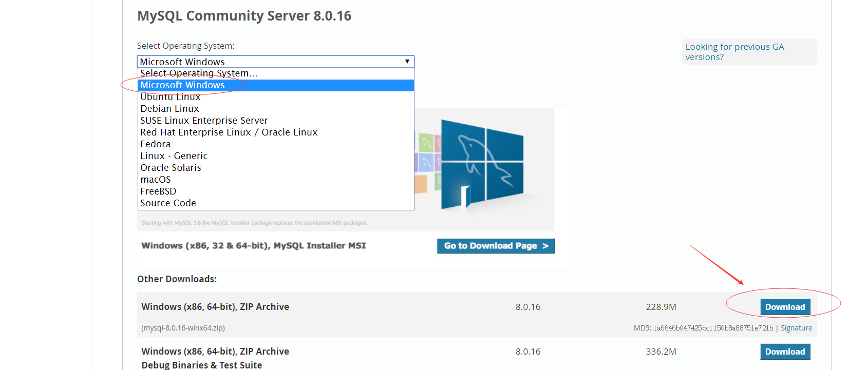Open "Looking for previous GA versions?" link
The width and height of the screenshot is (868, 370).
[x=734, y=52]
